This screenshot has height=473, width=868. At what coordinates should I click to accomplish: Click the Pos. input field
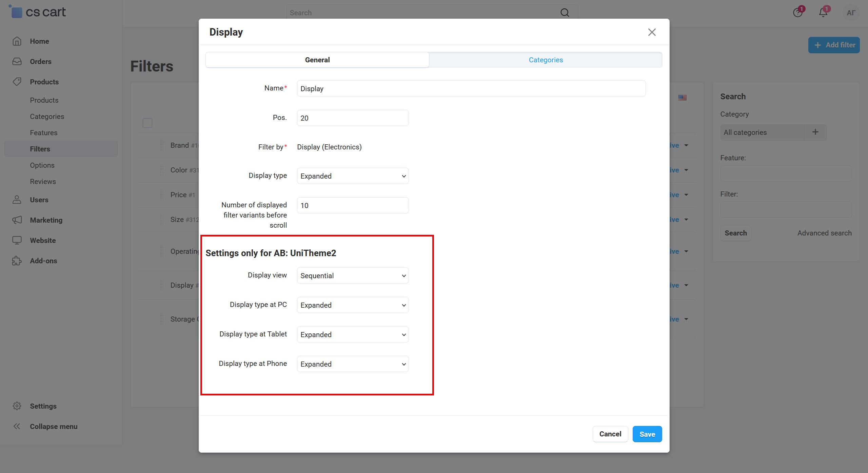pos(353,118)
